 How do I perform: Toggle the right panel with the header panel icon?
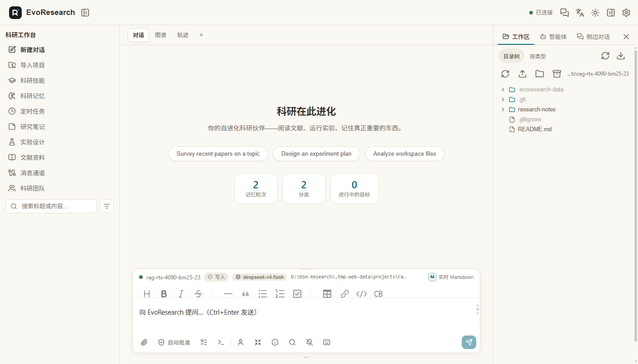coord(611,13)
